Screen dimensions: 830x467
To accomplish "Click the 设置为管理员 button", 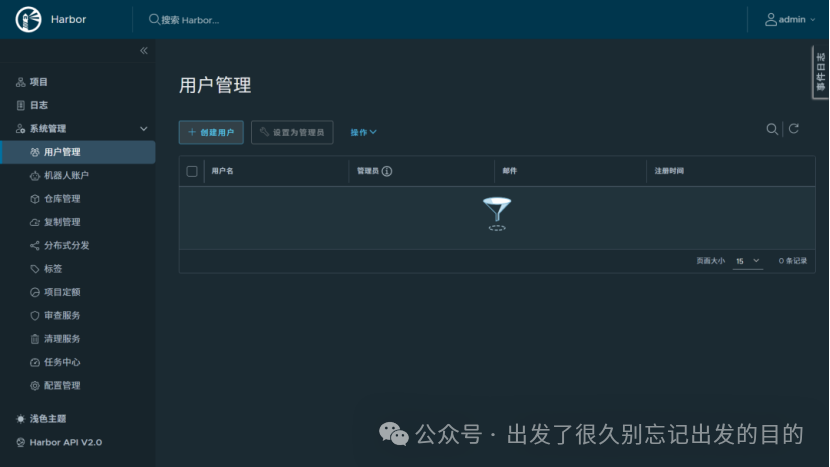I will 292,132.
